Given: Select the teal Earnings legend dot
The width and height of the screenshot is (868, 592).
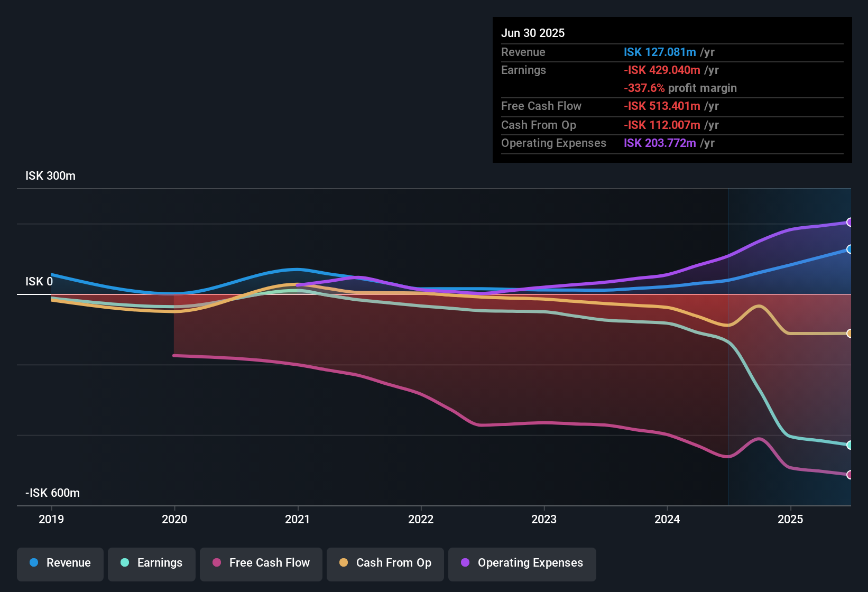Looking at the screenshot, I should point(124,563).
